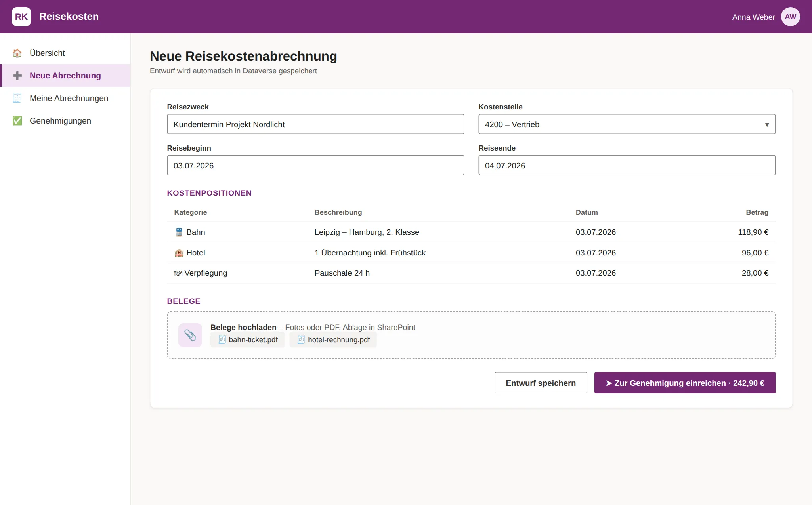Click the Reisebeginn date field
The height and width of the screenshot is (505, 812).
(x=315, y=166)
